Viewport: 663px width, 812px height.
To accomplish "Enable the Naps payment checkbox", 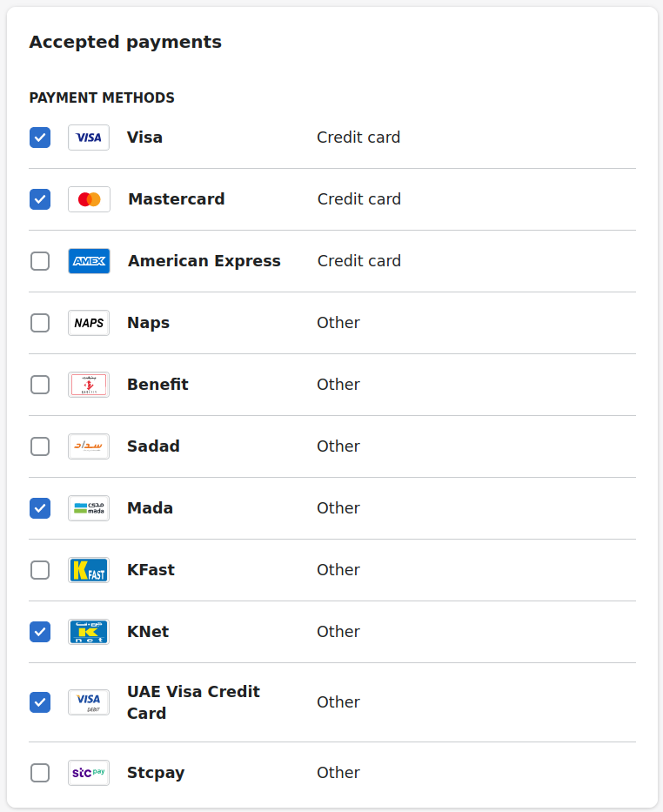I will [x=40, y=323].
